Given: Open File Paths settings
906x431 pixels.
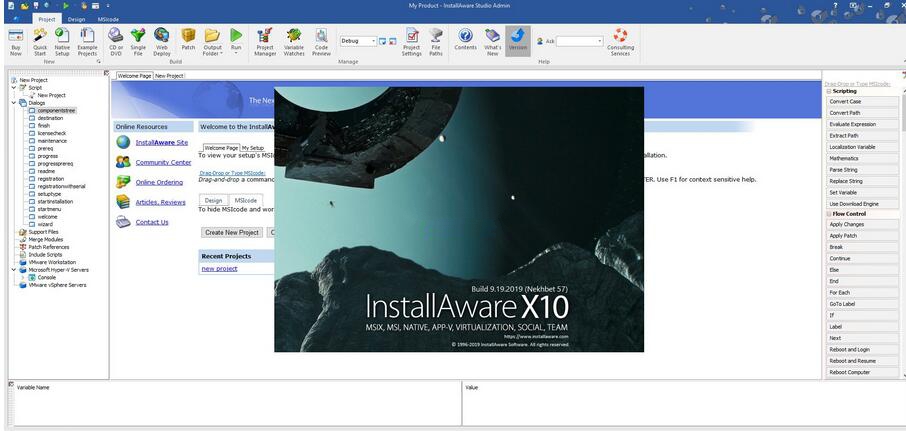Looking at the screenshot, I should (x=436, y=42).
